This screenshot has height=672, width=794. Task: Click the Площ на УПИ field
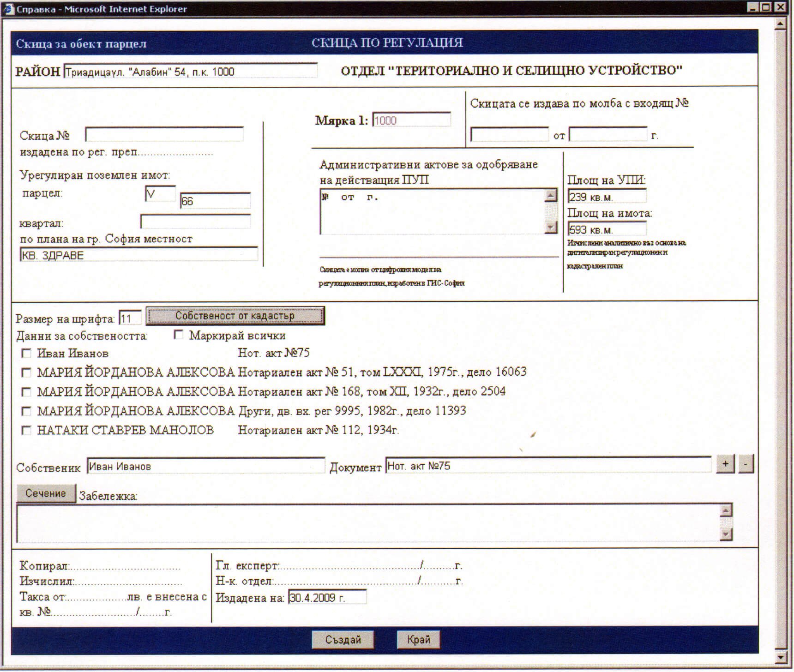(607, 196)
